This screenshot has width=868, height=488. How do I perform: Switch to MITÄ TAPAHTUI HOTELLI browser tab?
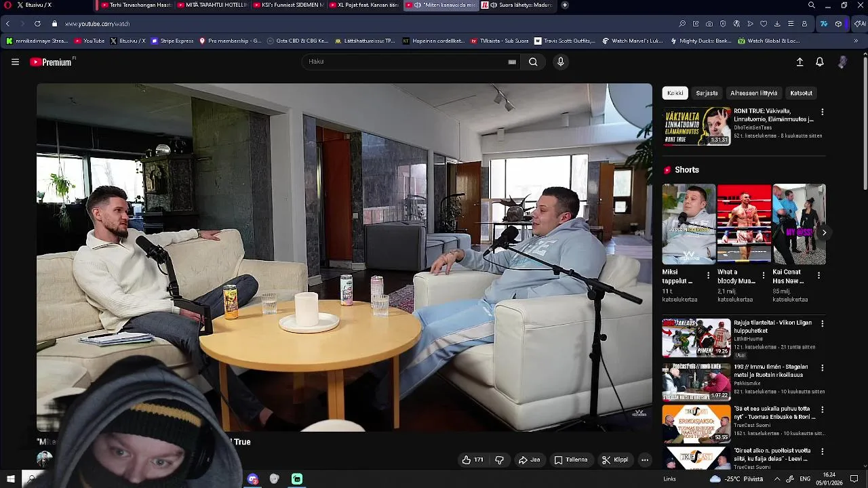pos(212,5)
